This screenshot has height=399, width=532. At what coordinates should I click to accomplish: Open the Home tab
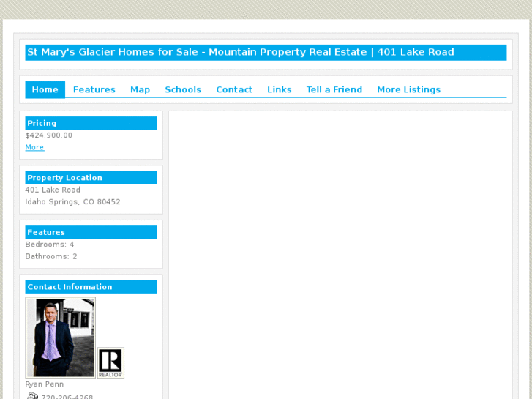[45, 89]
